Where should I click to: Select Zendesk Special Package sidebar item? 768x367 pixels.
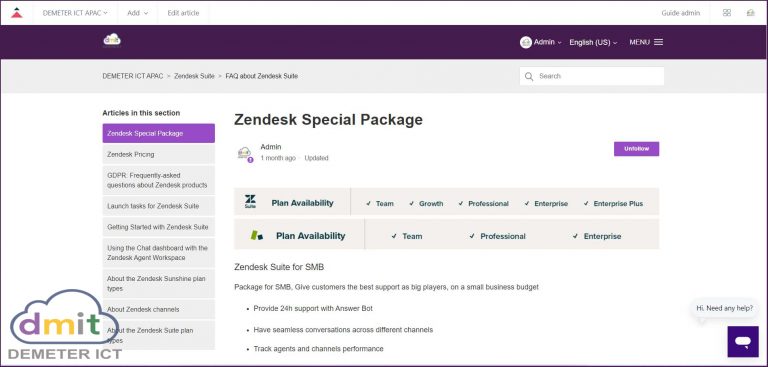click(158, 133)
